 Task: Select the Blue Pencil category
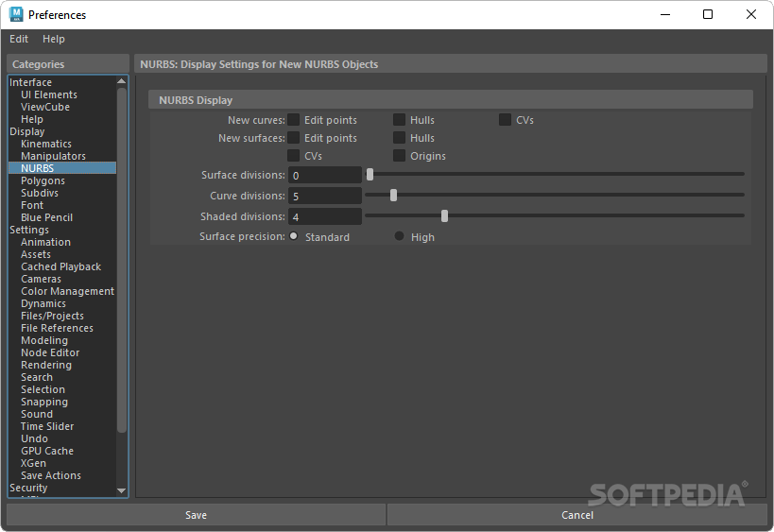pyautogui.click(x=46, y=217)
